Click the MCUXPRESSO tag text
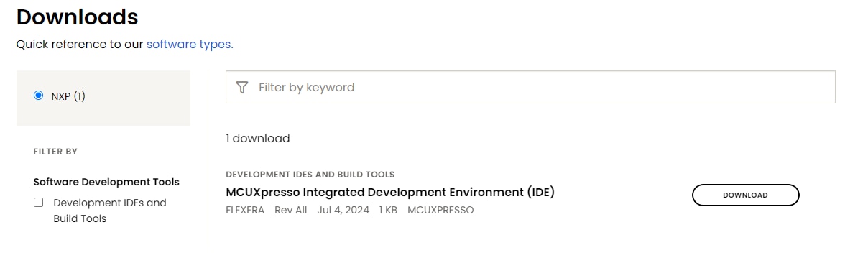 pyautogui.click(x=440, y=210)
